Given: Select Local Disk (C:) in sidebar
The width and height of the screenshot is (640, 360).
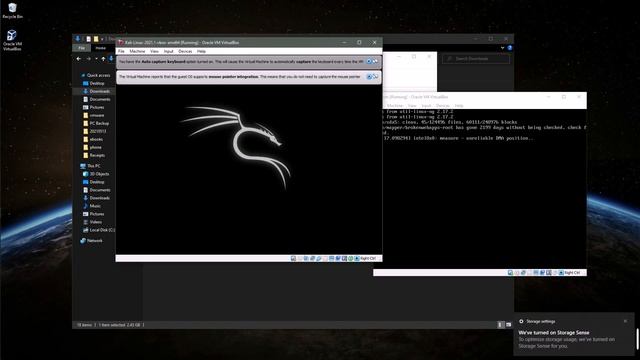Looking at the screenshot, I should (99, 230).
